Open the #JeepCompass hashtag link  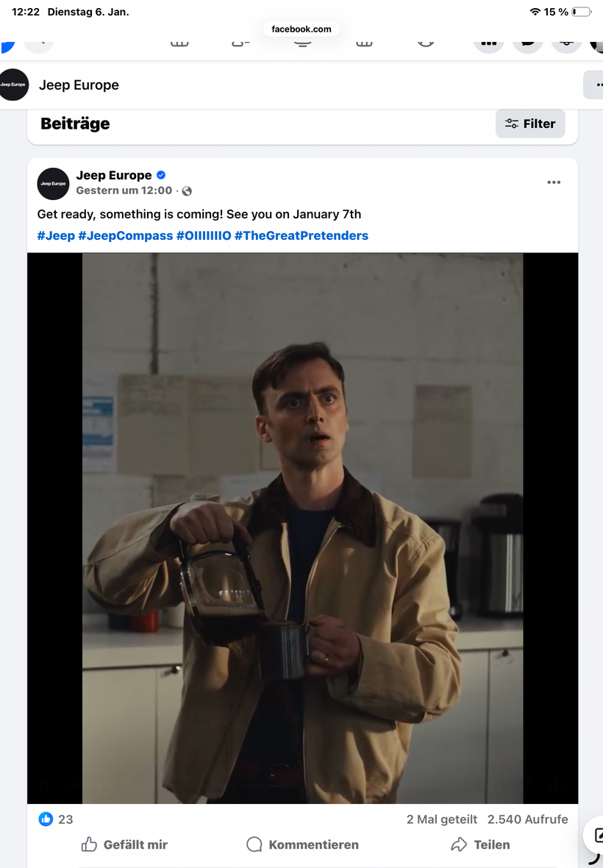pos(126,235)
